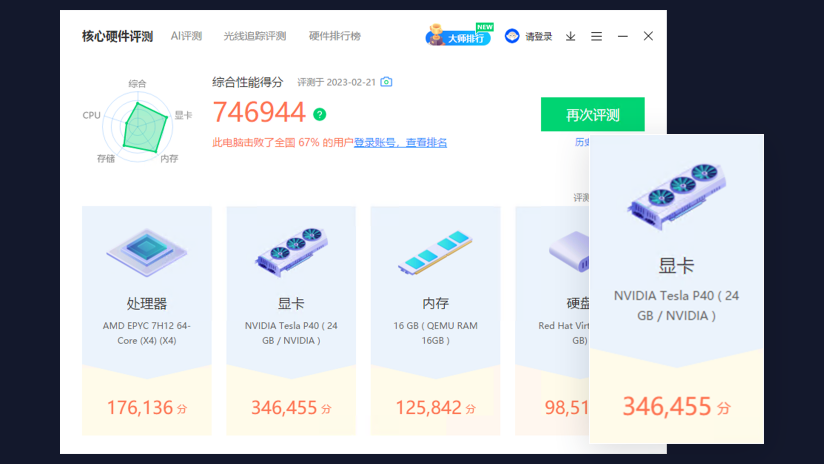Close the benchmark window
824x464 pixels.
click(648, 36)
